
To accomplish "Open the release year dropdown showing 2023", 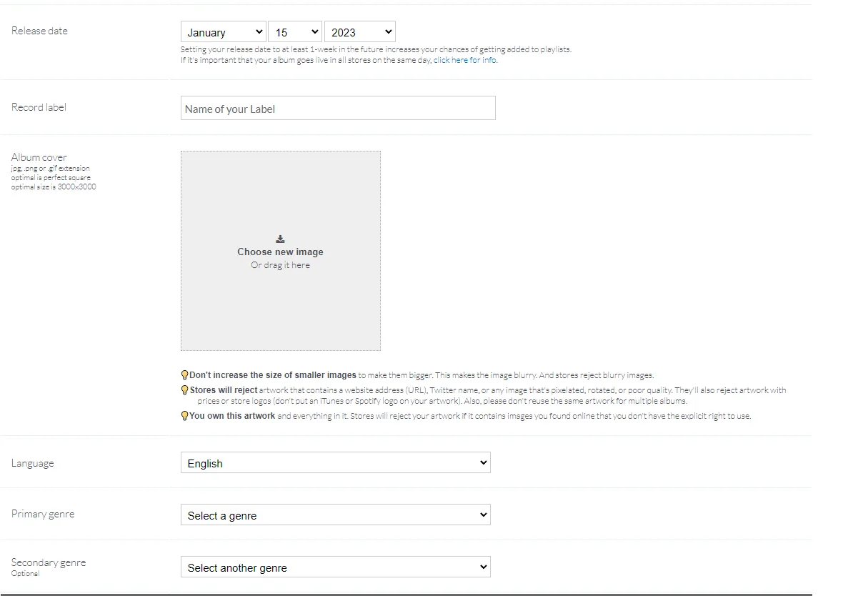I will pos(360,32).
